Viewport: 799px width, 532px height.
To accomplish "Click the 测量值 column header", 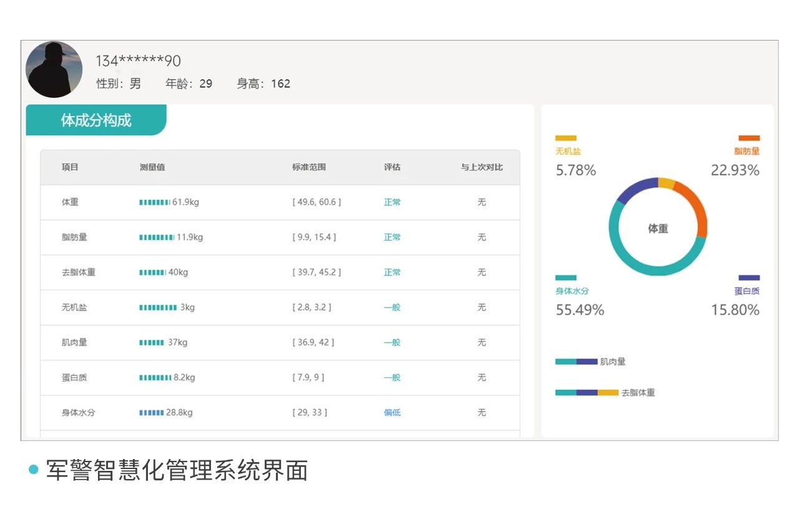I will pos(152,167).
